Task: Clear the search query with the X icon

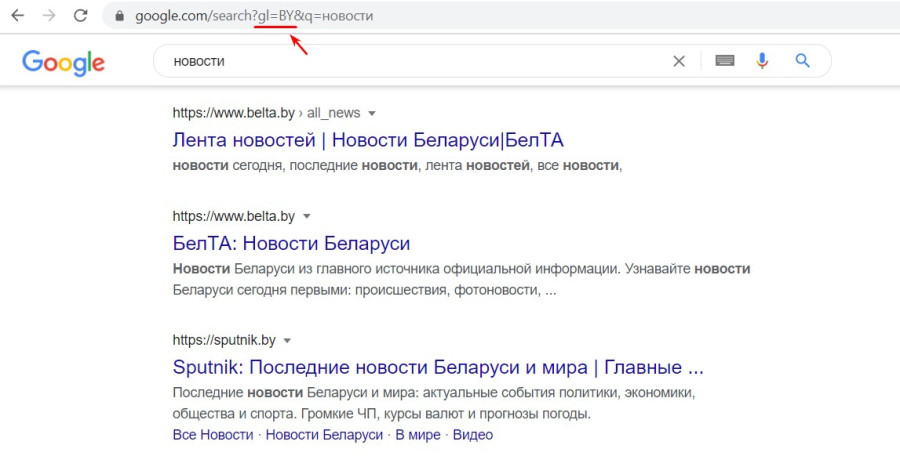Action: click(678, 61)
